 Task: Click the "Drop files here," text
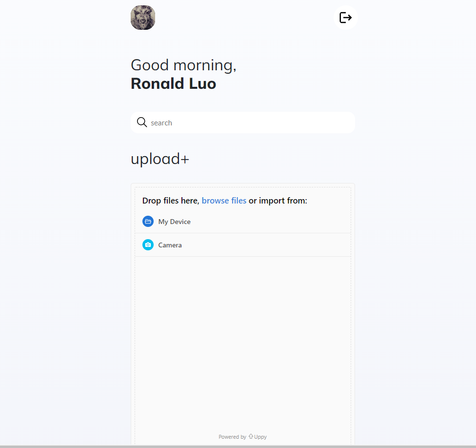click(171, 201)
